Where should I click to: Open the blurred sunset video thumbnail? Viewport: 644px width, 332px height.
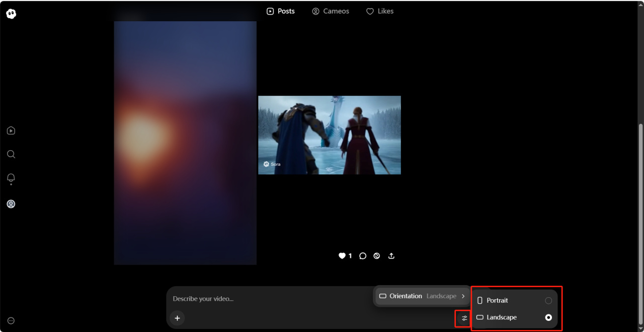(x=185, y=143)
